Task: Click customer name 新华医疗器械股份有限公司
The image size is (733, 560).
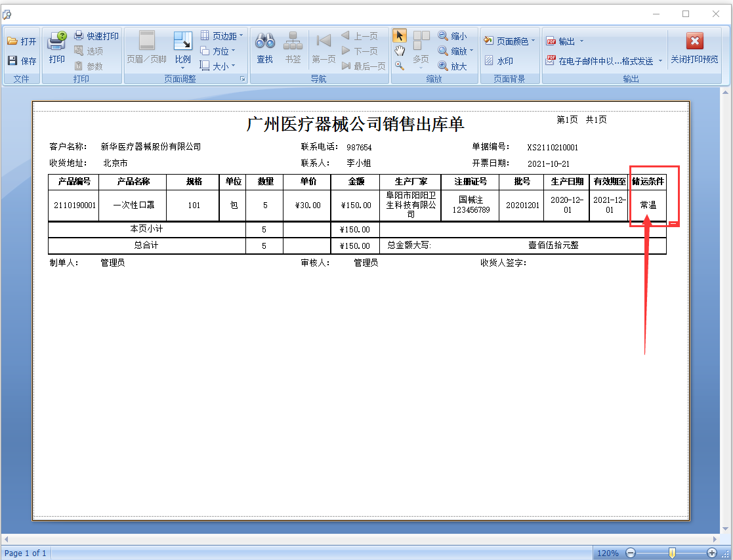Action: pyautogui.click(x=151, y=146)
